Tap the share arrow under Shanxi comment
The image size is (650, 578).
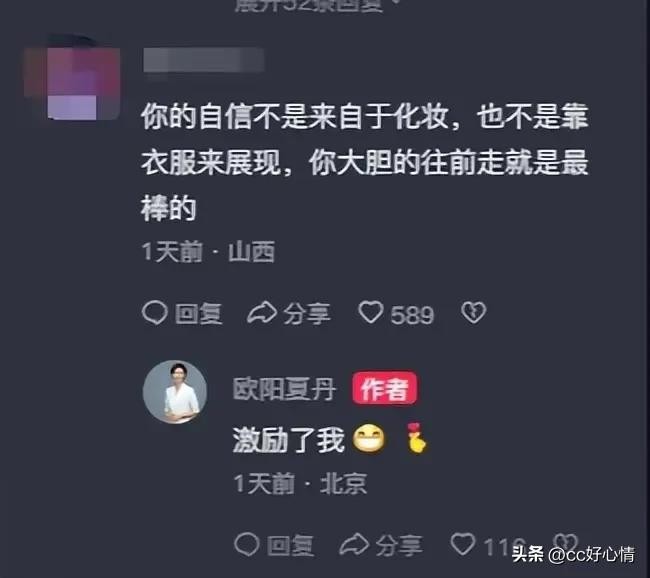[x=262, y=312]
